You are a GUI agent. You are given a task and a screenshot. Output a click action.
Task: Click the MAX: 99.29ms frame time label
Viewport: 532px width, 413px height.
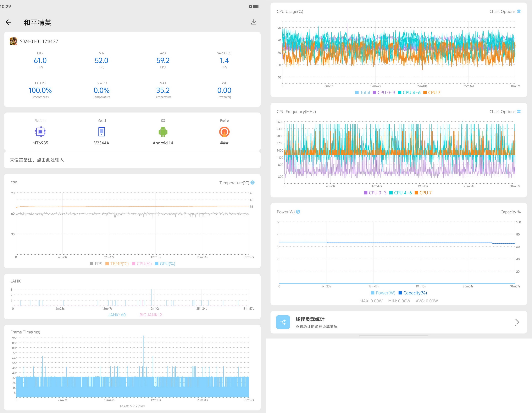(132, 406)
